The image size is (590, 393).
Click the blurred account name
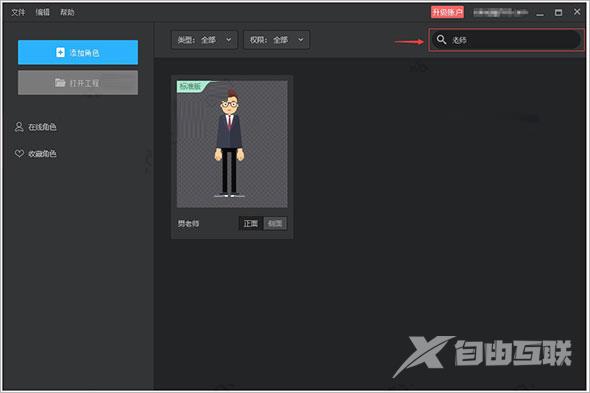500,12
